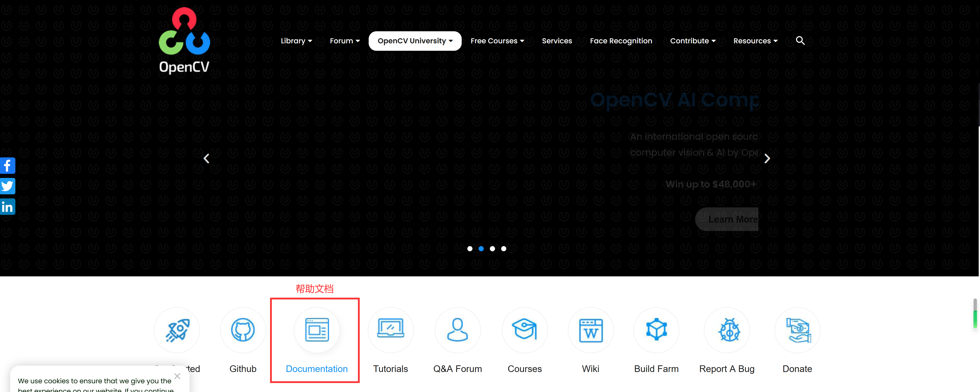
Task: Open the Report A Bug text link
Action: pyautogui.click(x=727, y=369)
